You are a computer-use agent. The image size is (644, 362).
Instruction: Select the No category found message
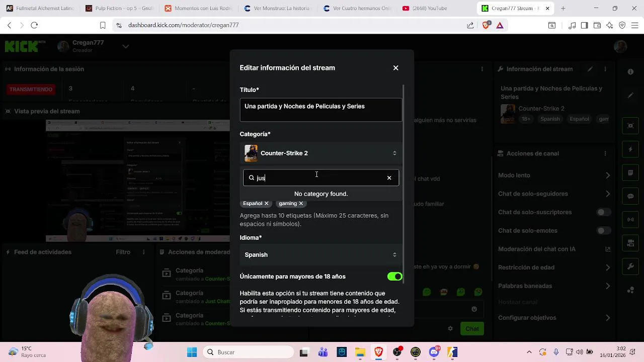click(x=321, y=194)
